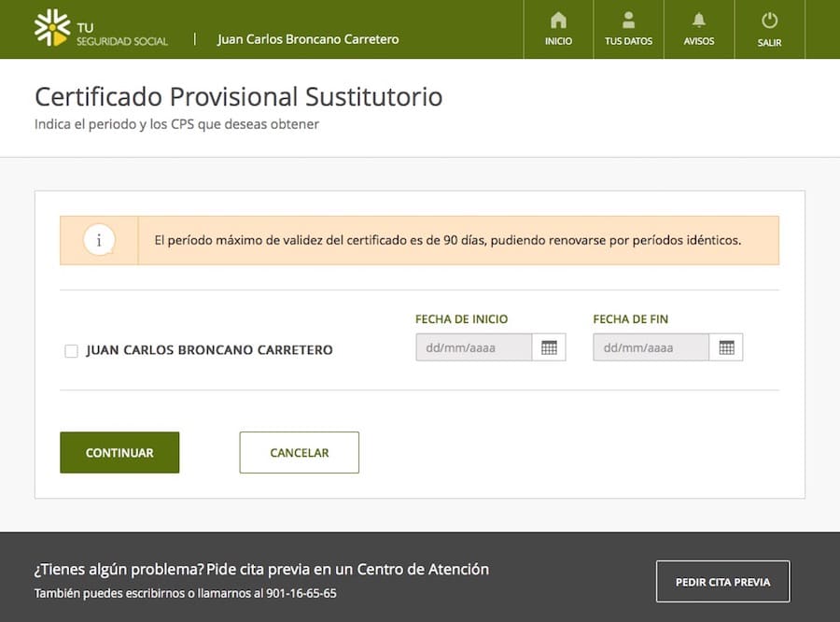Click the user name in the header
Image resolution: width=840 pixels, height=622 pixels.
[x=308, y=39]
